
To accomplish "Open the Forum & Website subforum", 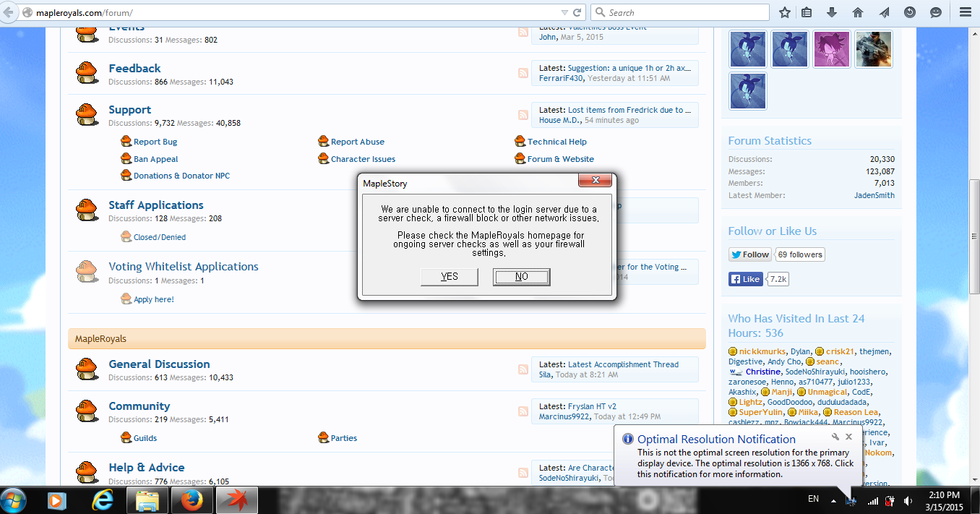I will [x=560, y=159].
